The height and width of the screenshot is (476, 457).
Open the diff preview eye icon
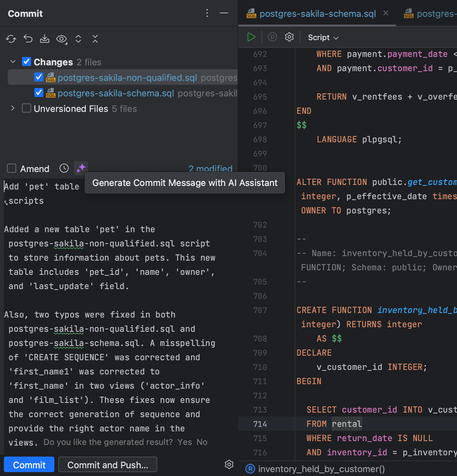pos(61,39)
